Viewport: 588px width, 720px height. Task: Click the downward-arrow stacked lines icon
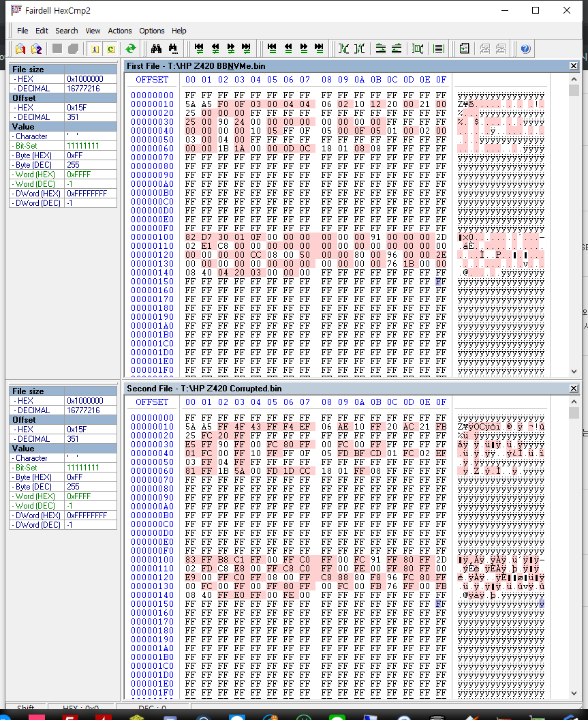(x=397, y=48)
